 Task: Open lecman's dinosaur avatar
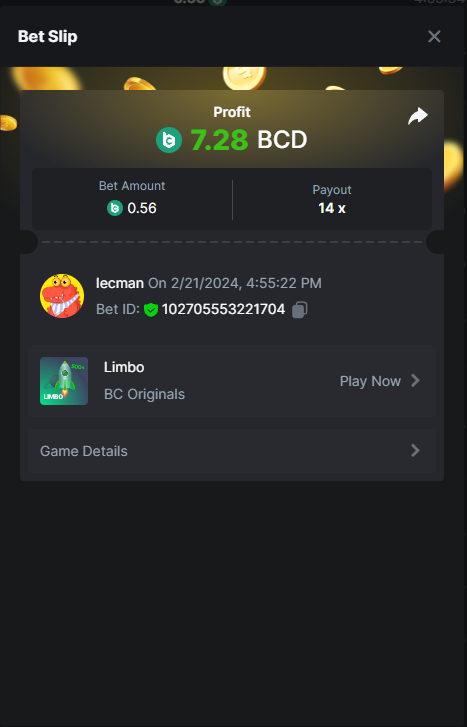pos(62,296)
